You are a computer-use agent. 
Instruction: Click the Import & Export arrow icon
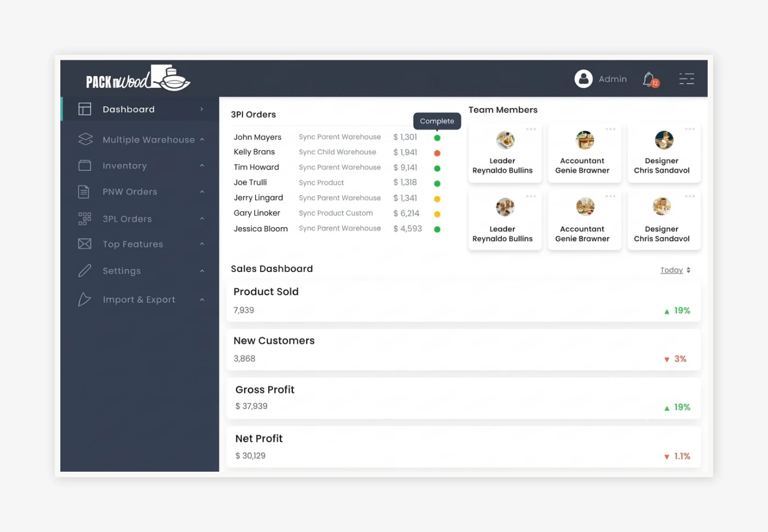[84, 299]
